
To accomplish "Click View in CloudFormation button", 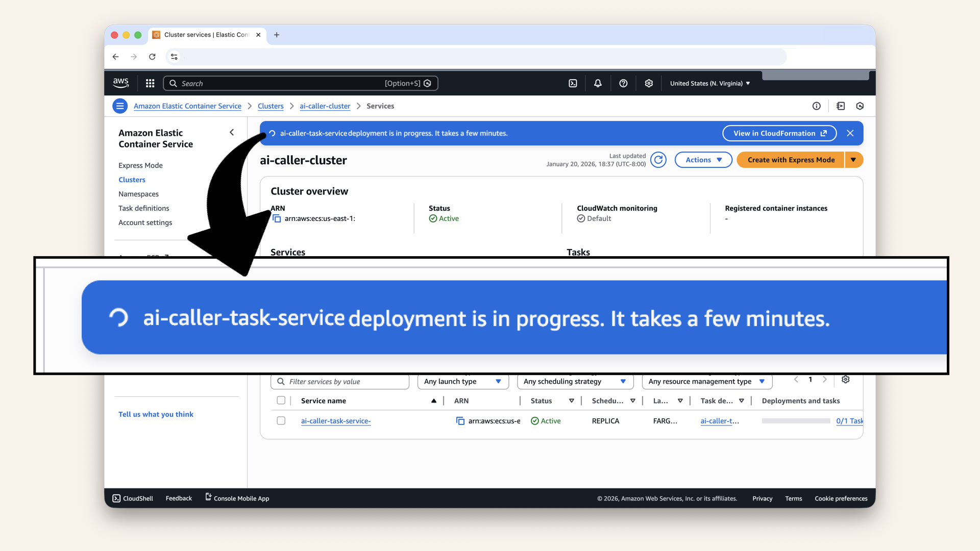I will pyautogui.click(x=779, y=133).
